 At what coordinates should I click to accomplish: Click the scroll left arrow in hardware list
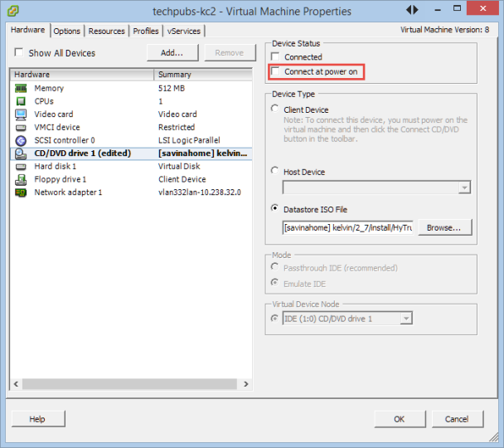[x=16, y=384]
